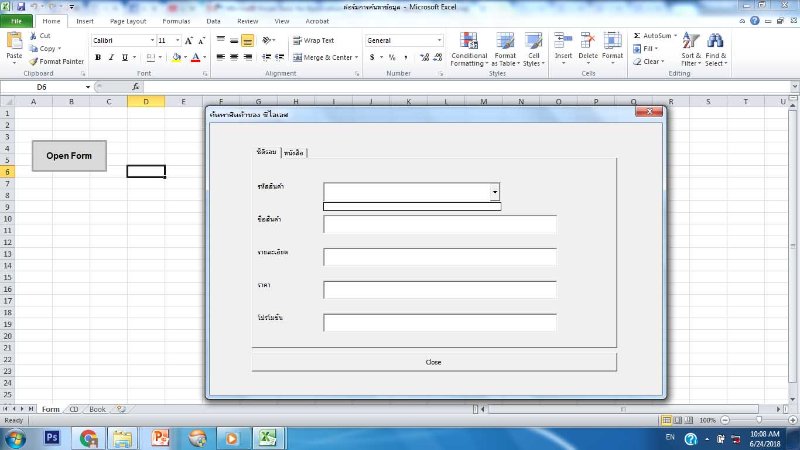Toggle Bold formatting
This screenshot has width=800, height=450.
[x=98, y=58]
